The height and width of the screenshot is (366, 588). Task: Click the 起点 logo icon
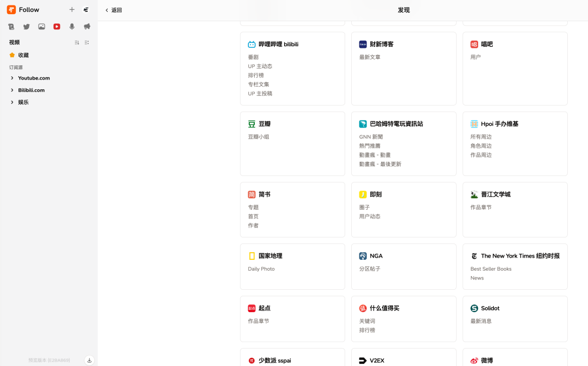[252, 308]
